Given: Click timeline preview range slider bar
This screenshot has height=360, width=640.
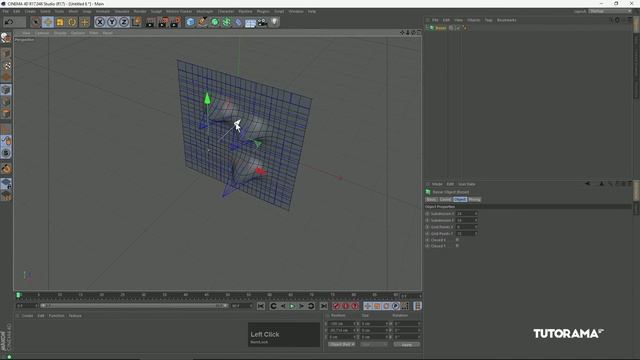Looking at the screenshot, I should pyautogui.click(x=134, y=306).
